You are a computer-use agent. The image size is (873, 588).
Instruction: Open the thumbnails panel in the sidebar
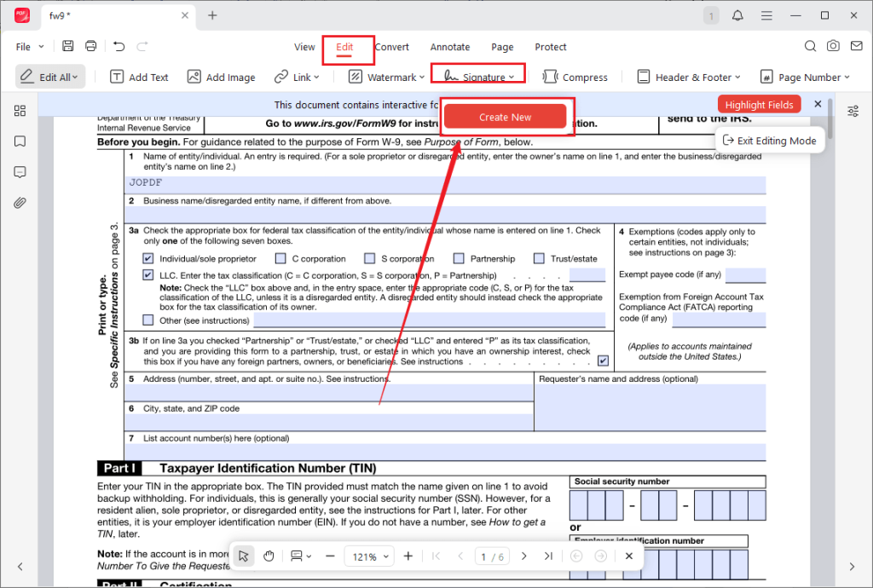[x=20, y=111]
